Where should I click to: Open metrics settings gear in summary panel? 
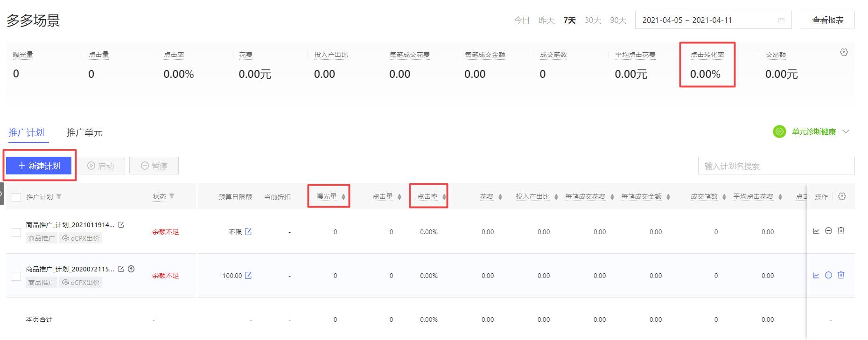(844, 52)
